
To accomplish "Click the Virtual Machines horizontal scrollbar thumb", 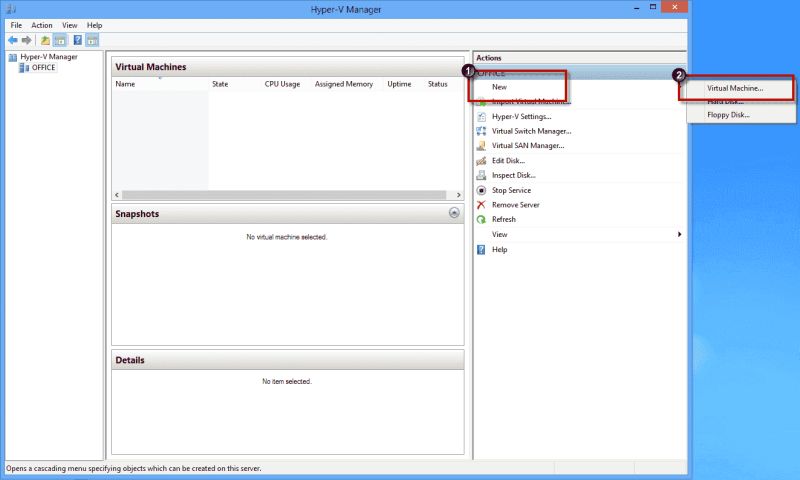I will tap(284, 195).
